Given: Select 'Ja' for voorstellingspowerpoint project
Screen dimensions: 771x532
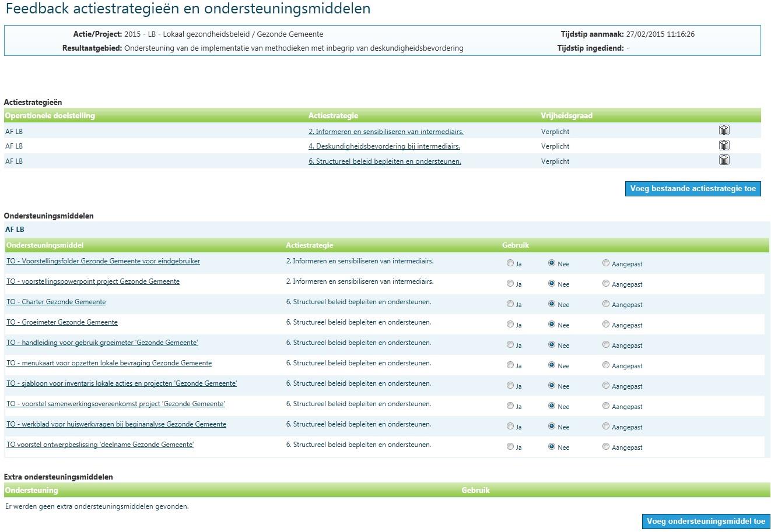Looking at the screenshot, I should point(510,284).
